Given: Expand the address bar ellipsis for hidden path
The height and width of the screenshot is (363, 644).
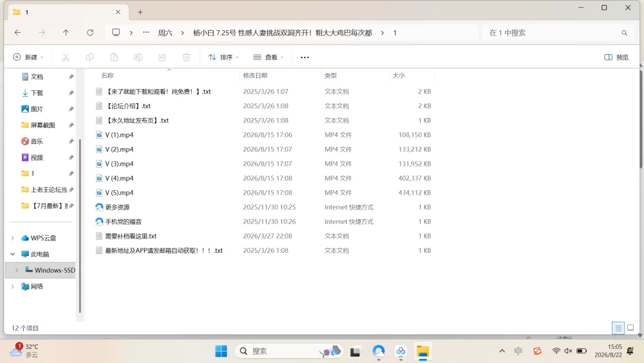Looking at the screenshot, I should click(146, 32).
